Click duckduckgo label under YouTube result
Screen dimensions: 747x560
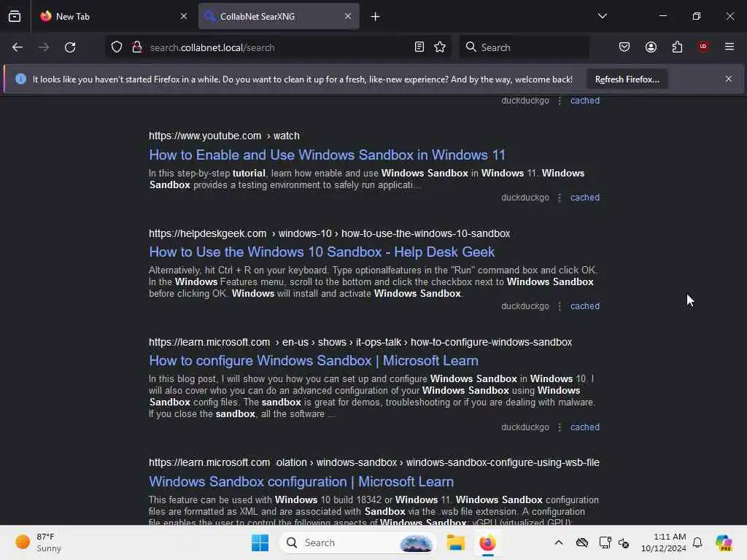pyautogui.click(x=525, y=198)
